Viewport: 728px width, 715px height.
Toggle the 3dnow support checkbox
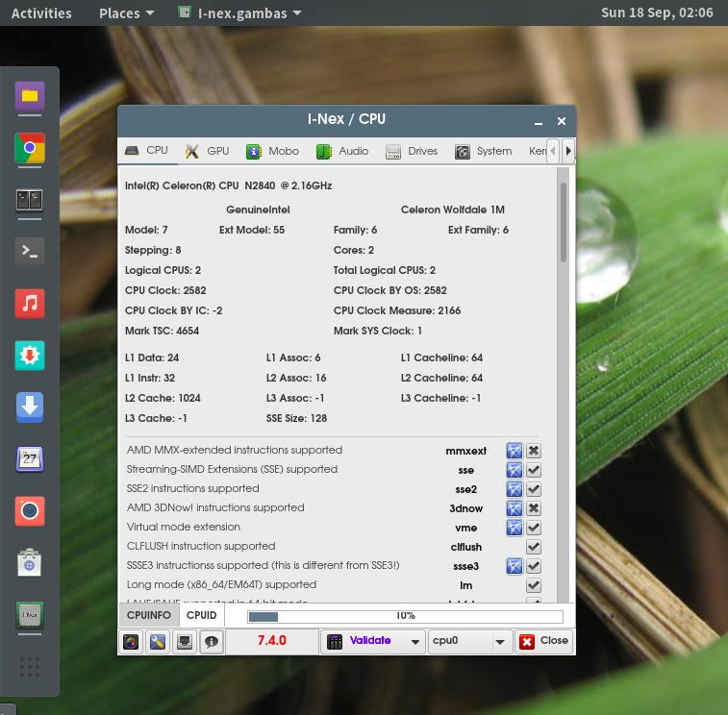click(534, 508)
